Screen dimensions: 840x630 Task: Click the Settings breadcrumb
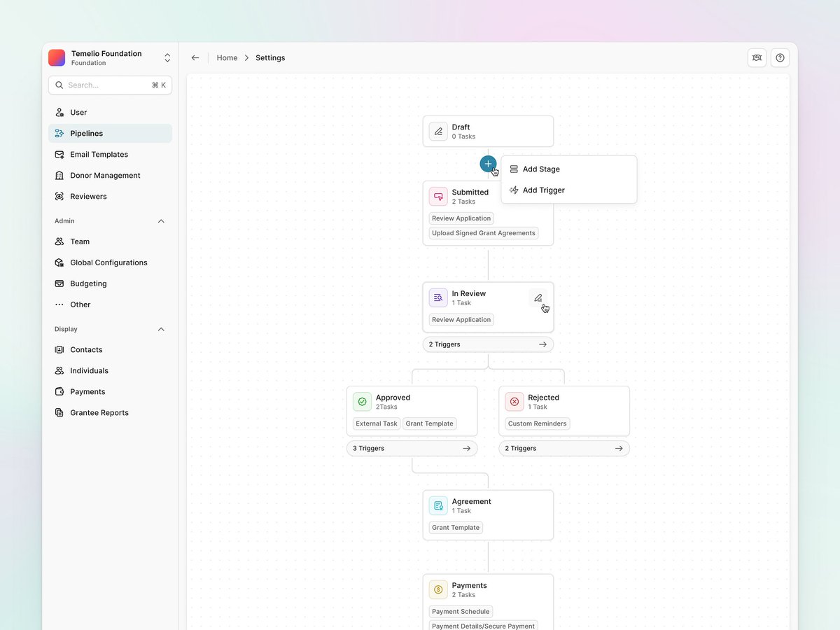(x=270, y=58)
